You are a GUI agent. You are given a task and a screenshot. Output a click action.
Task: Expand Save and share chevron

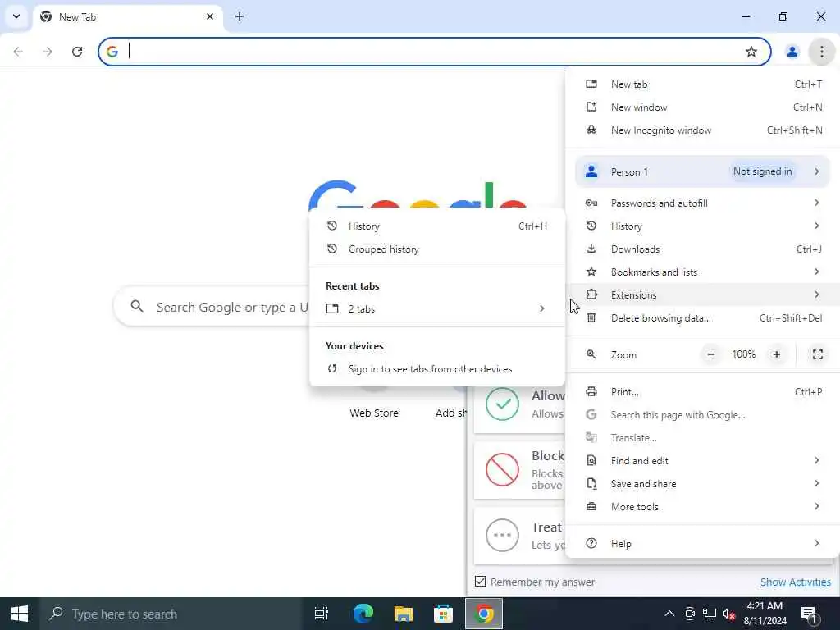point(816,483)
